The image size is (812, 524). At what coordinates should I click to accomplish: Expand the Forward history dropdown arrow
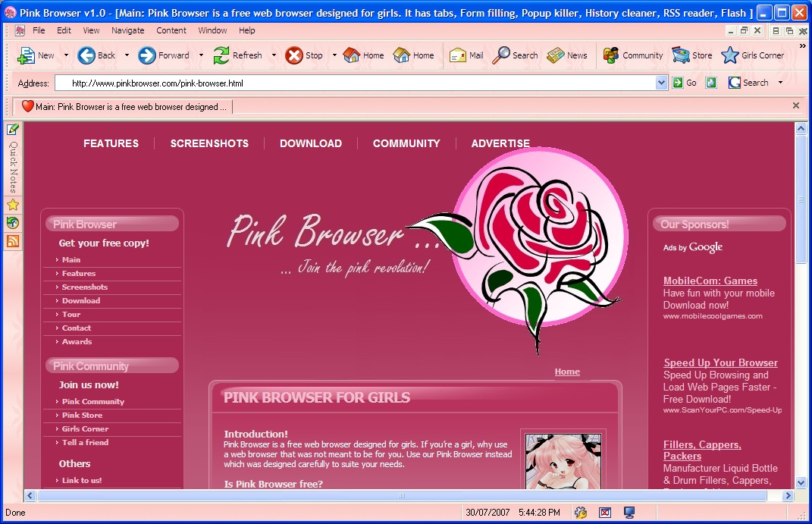(201, 55)
